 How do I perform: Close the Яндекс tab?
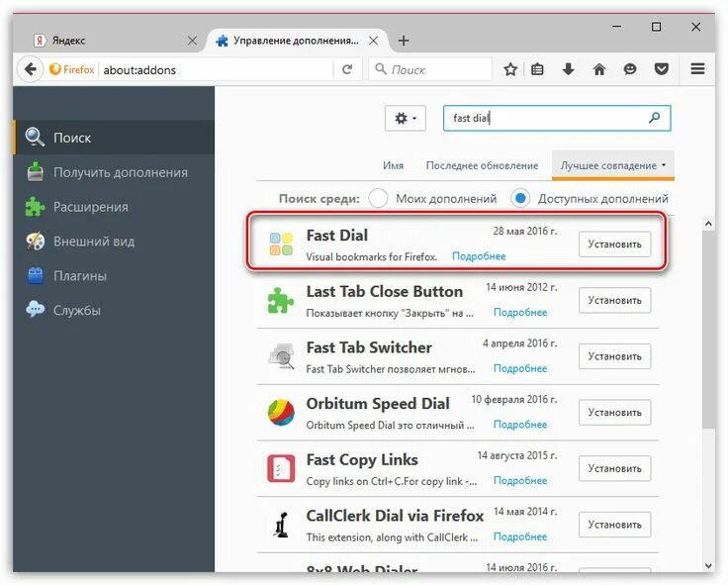coord(192,41)
